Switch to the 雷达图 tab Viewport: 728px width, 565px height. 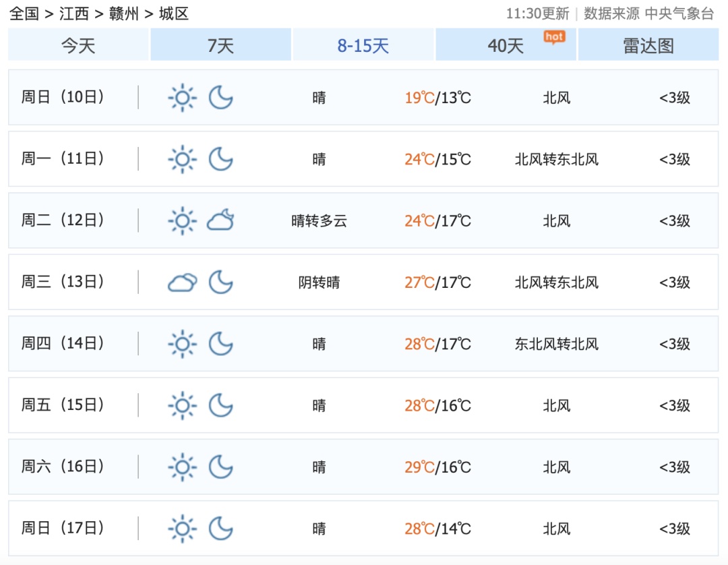pos(648,45)
